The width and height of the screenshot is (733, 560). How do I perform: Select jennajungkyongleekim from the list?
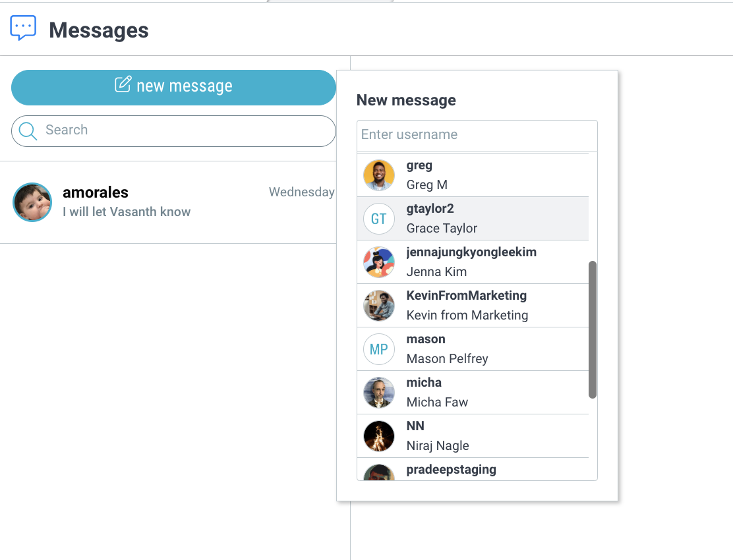[x=473, y=262]
